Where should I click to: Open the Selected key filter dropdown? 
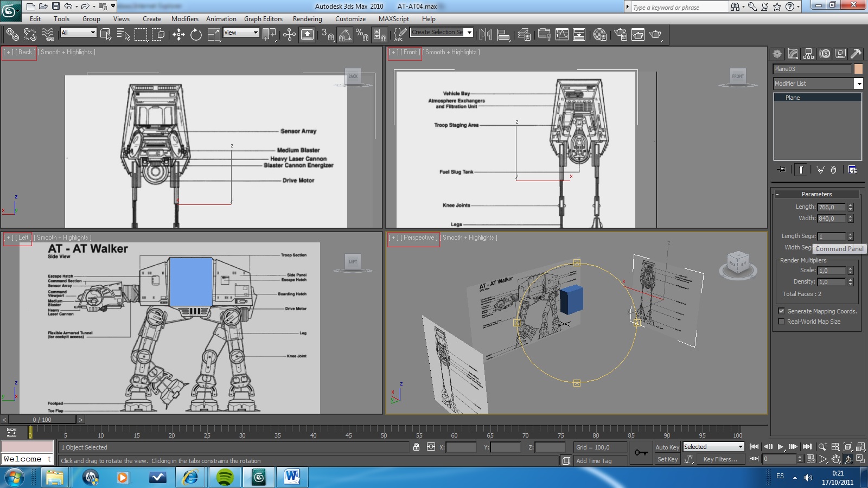[x=713, y=447]
